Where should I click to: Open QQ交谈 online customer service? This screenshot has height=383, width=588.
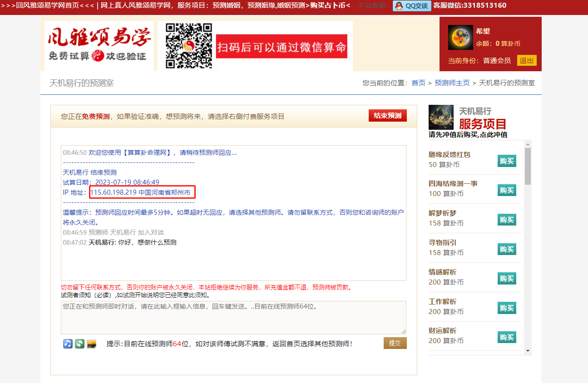click(411, 6)
